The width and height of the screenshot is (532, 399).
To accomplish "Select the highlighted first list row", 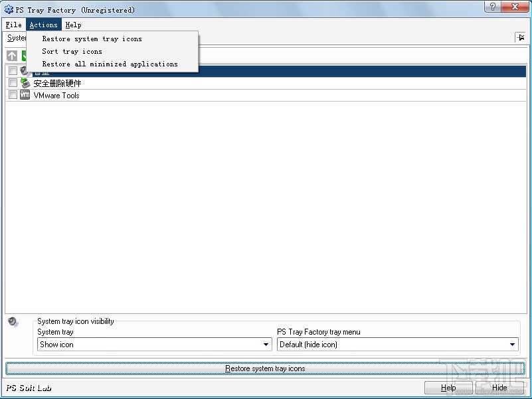I will 266,71.
